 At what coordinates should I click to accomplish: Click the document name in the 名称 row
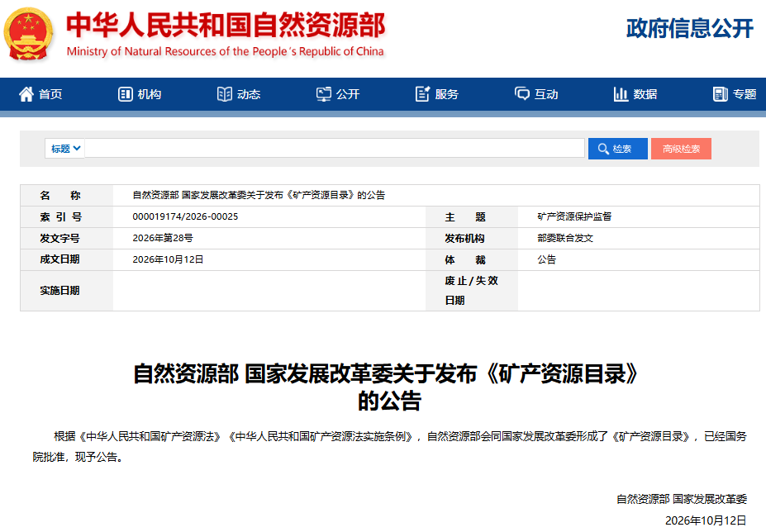pos(259,195)
